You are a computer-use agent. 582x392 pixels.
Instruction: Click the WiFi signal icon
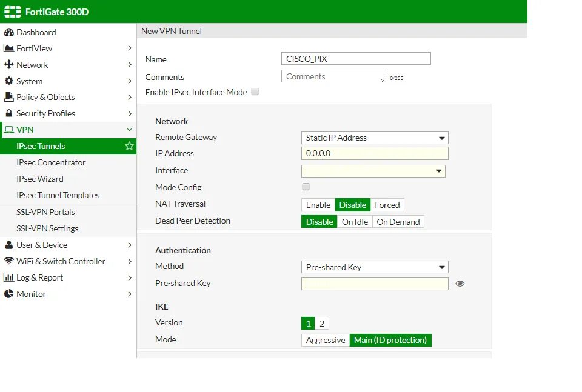point(9,261)
